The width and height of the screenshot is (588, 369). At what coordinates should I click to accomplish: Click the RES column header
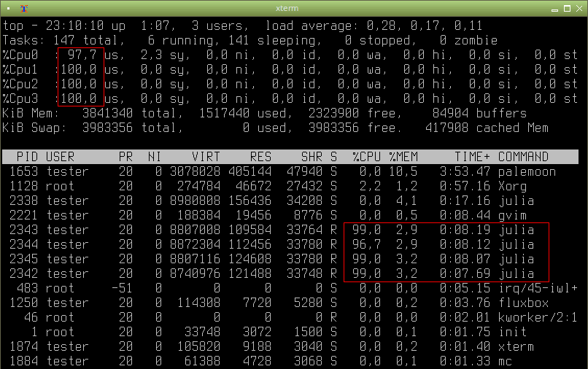click(x=260, y=157)
